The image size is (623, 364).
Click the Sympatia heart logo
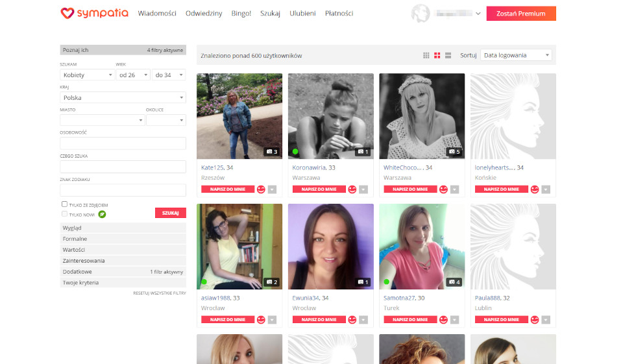pos(68,13)
